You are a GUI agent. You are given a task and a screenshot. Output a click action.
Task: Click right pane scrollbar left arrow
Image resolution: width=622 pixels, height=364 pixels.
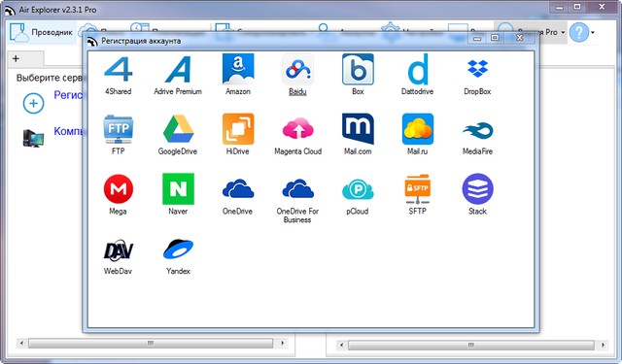pos(341,345)
